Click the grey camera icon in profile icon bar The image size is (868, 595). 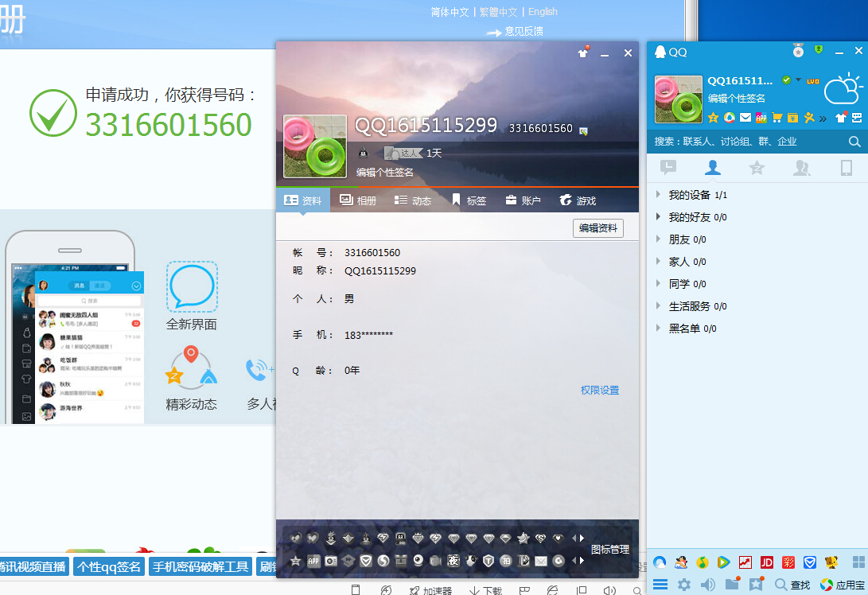[331, 561]
